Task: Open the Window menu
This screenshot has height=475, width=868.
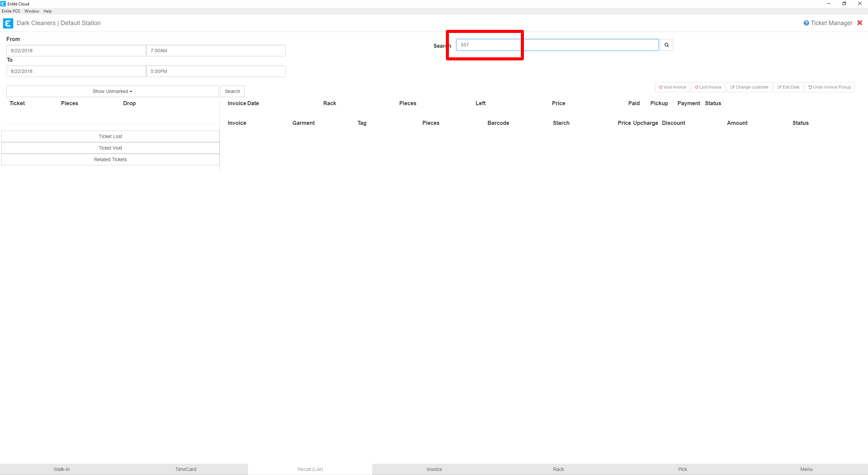Action: [x=32, y=11]
